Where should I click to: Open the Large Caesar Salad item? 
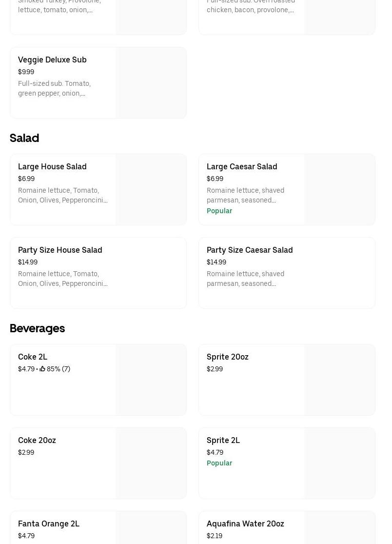[242, 166]
